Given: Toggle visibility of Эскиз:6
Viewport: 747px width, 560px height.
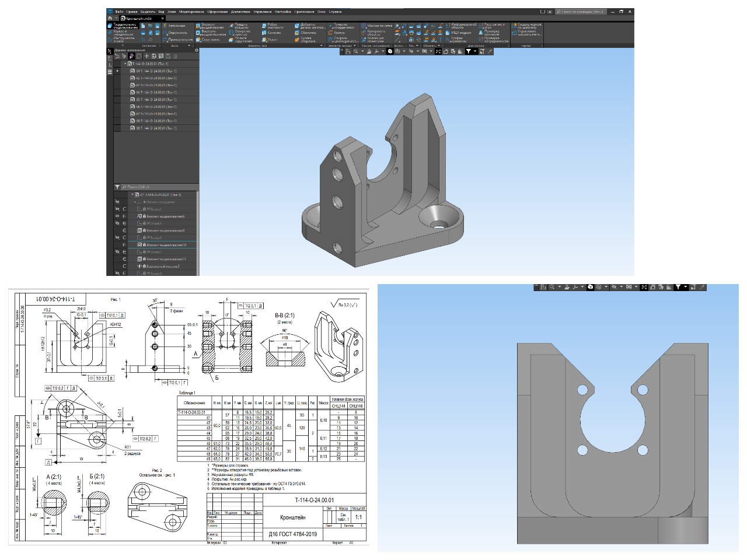Looking at the screenshot, I should point(117,237).
